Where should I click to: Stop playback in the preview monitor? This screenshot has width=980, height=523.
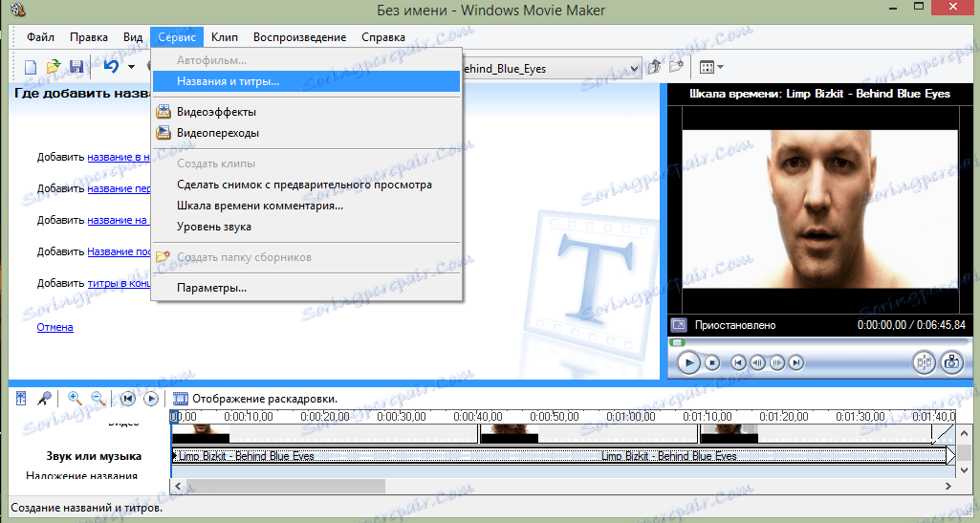(x=712, y=362)
